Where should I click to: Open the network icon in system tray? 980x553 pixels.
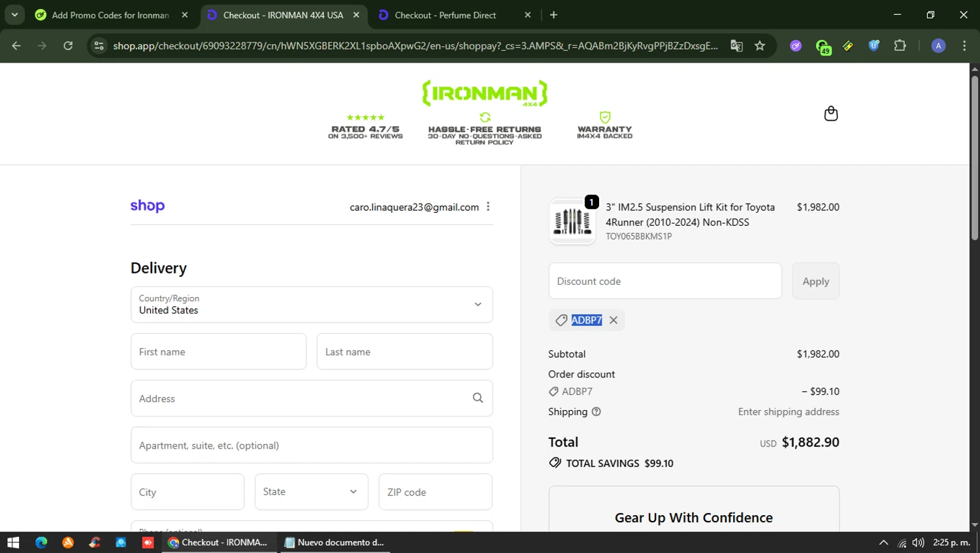(x=902, y=543)
